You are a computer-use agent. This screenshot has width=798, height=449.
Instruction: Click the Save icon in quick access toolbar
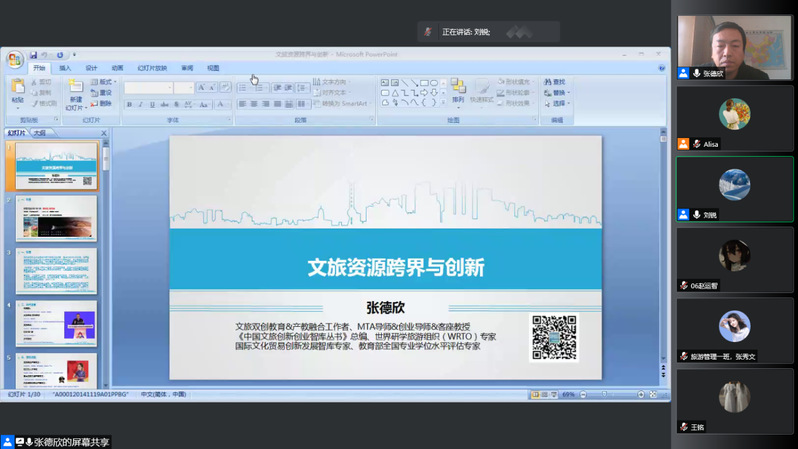[33, 55]
